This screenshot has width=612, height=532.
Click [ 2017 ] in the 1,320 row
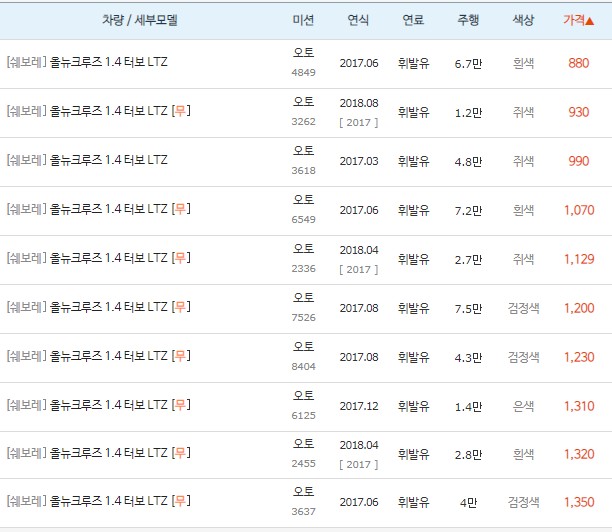[359, 464]
